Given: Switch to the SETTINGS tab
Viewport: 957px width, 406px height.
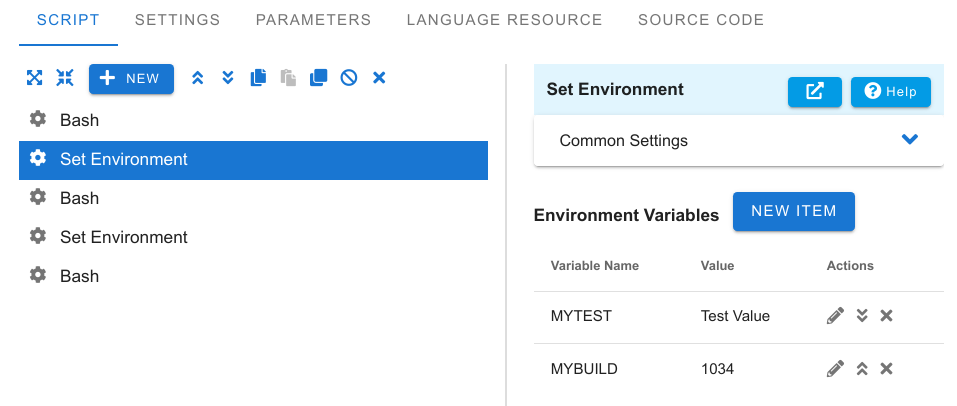Looking at the screenshot, I should [178, 20].
